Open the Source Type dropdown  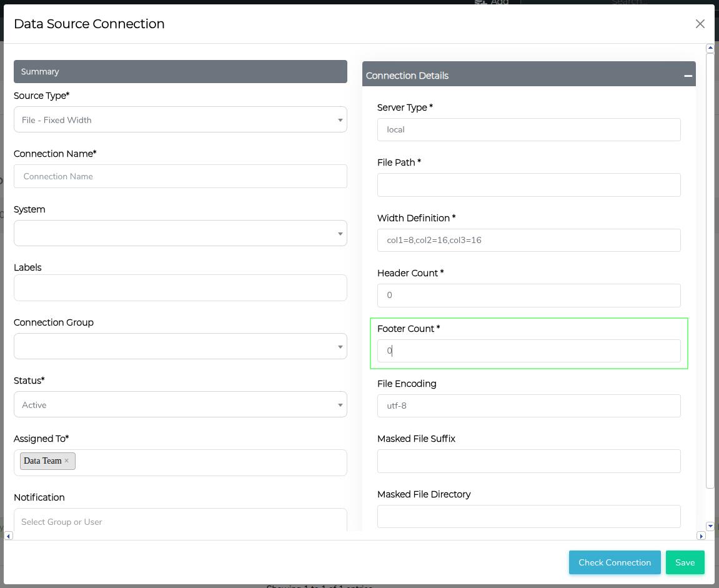pos(180,120)
